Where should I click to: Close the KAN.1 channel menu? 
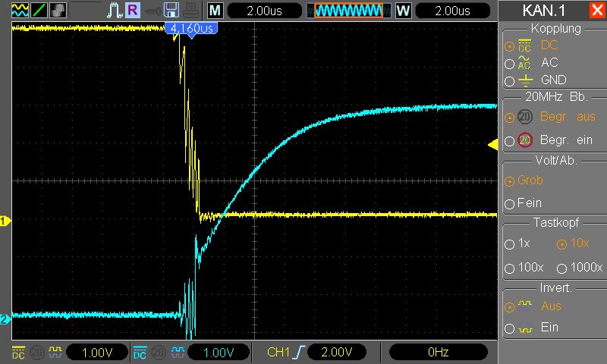pos(597,11)
